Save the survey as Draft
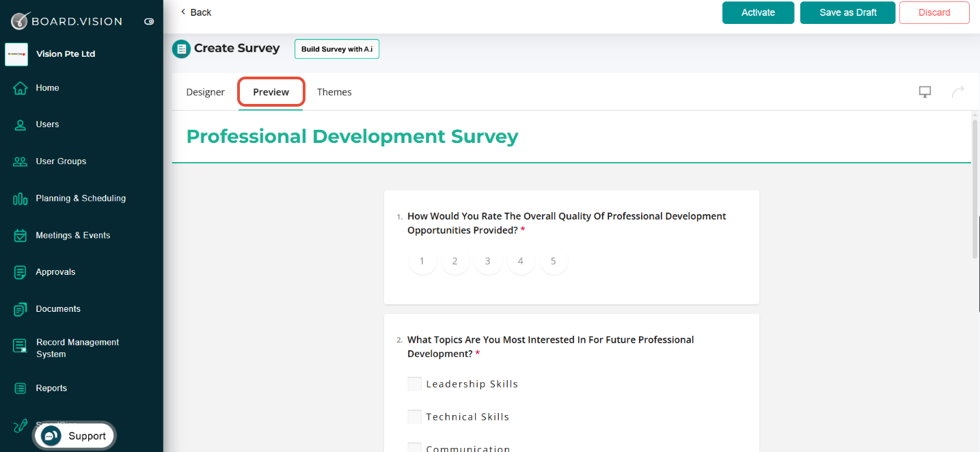This screenshot has height=452, width=980. [x=847, y=12]
